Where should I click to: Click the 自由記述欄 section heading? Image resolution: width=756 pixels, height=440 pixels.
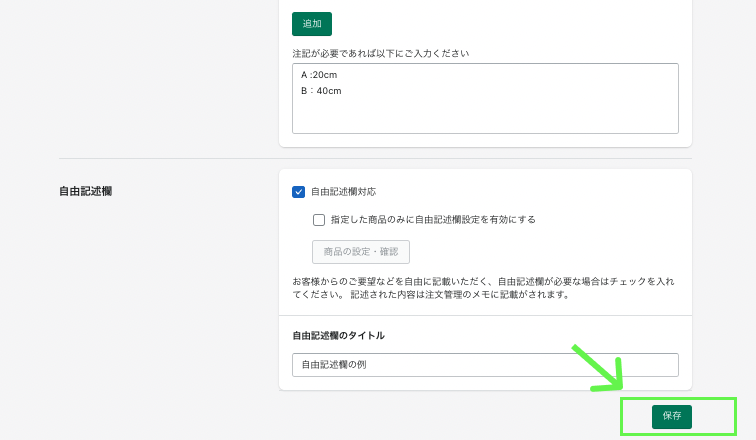(x=85, y=191)
